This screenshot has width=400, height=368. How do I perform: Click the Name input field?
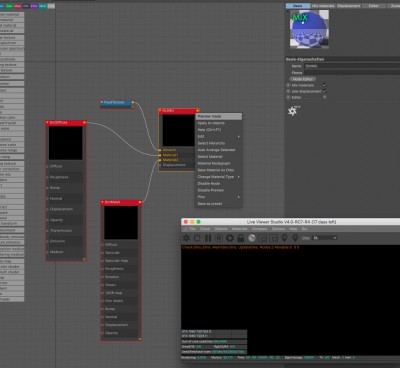point(352,66)
